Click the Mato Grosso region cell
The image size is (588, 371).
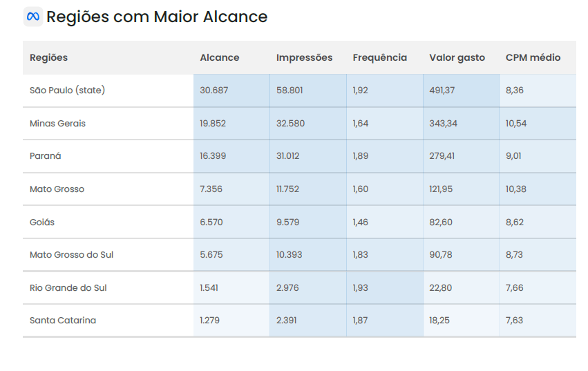point(57,189)
